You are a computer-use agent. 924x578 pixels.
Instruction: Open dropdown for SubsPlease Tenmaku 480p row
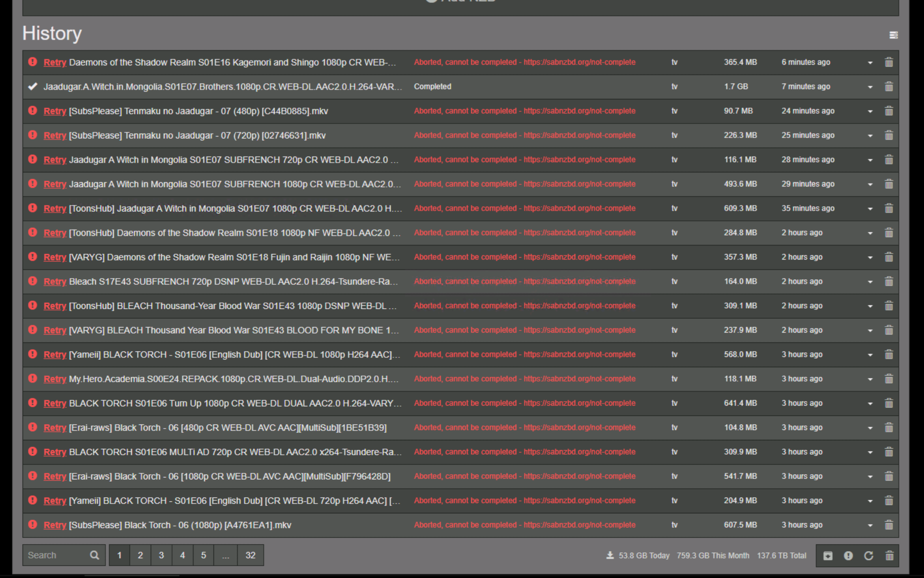coord(870,112)
